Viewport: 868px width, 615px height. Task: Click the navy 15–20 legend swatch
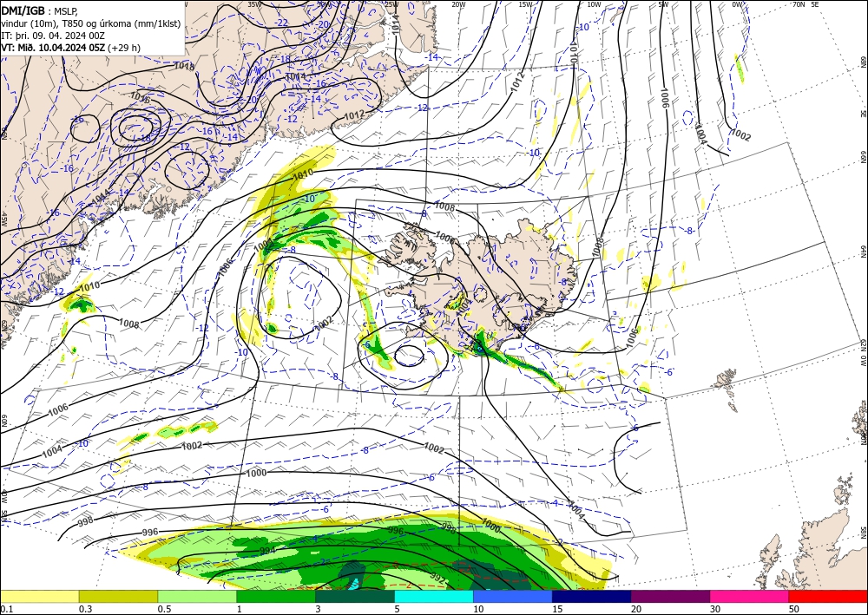point(591,596)
